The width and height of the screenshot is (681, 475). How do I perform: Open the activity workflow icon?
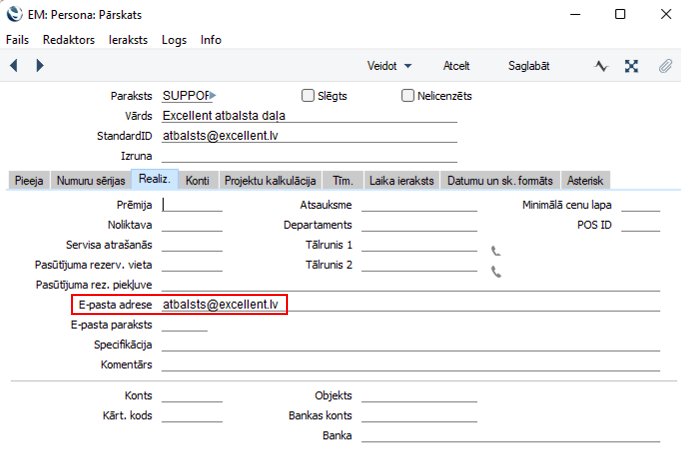(x=601, y=66)
